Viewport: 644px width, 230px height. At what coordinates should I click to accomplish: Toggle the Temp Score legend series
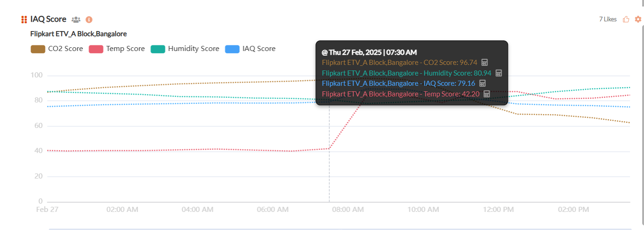point(117,49)
